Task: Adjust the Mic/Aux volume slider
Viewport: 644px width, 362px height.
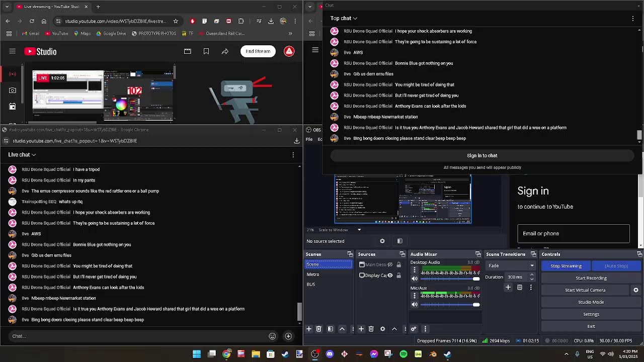Action: click(450, 304)
